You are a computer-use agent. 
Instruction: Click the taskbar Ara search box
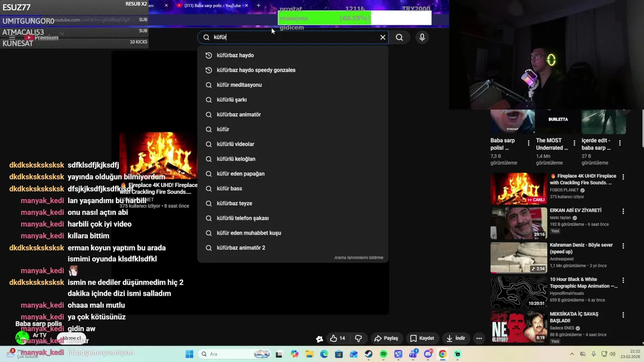click(235, 354)
